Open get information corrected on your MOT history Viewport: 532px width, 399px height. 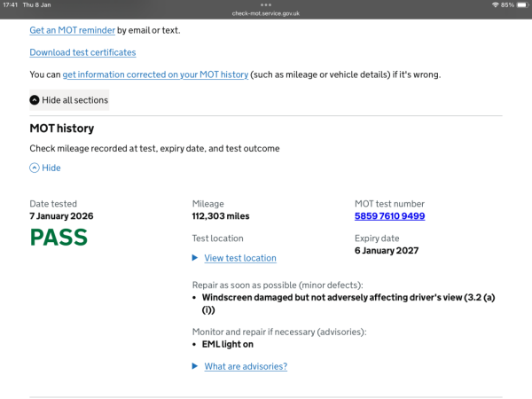[155, 74]
